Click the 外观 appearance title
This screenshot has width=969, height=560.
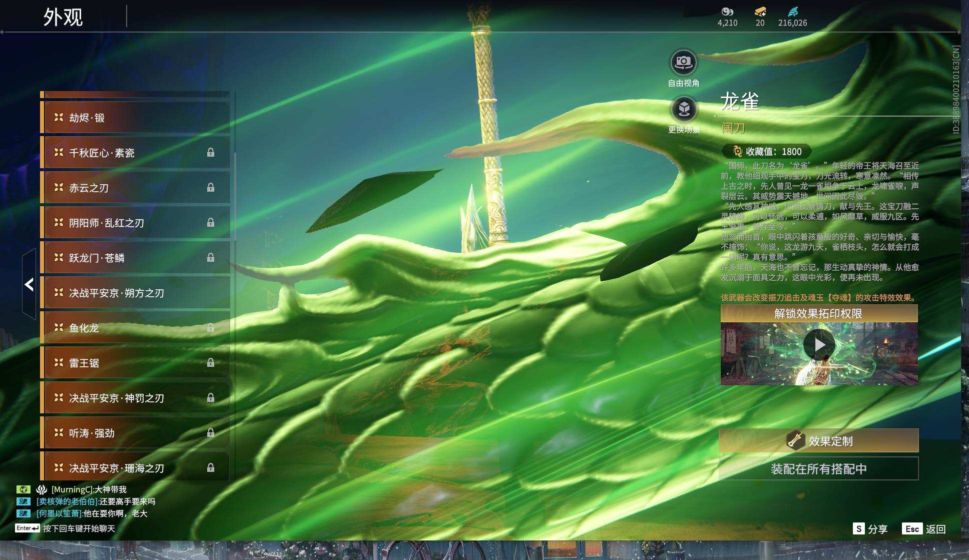[63, 17]
